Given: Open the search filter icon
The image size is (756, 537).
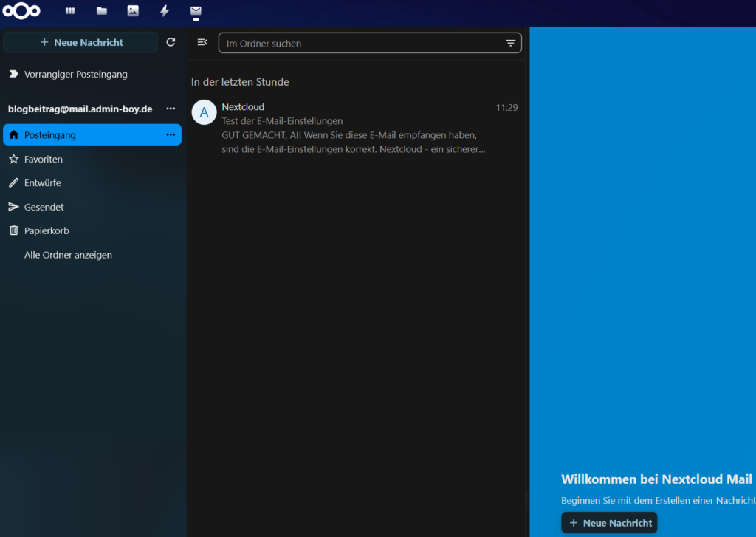Looking at the screenshot, I should coord(511,43).
